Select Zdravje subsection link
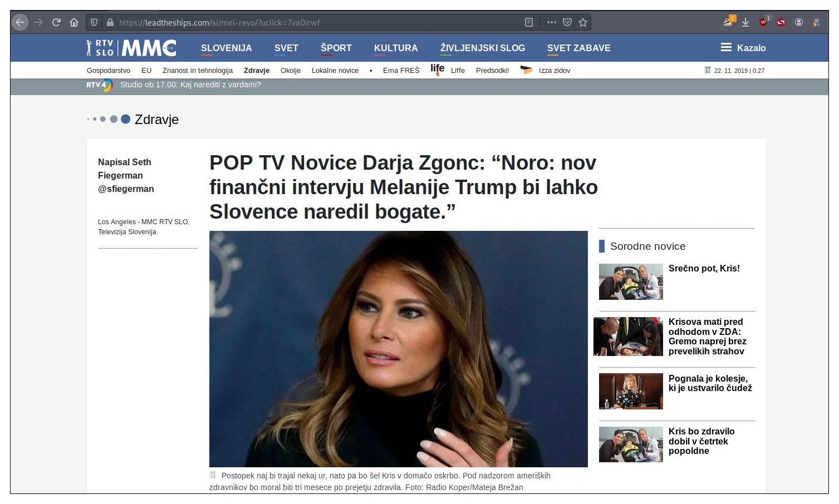 click(x=257, y=71)
